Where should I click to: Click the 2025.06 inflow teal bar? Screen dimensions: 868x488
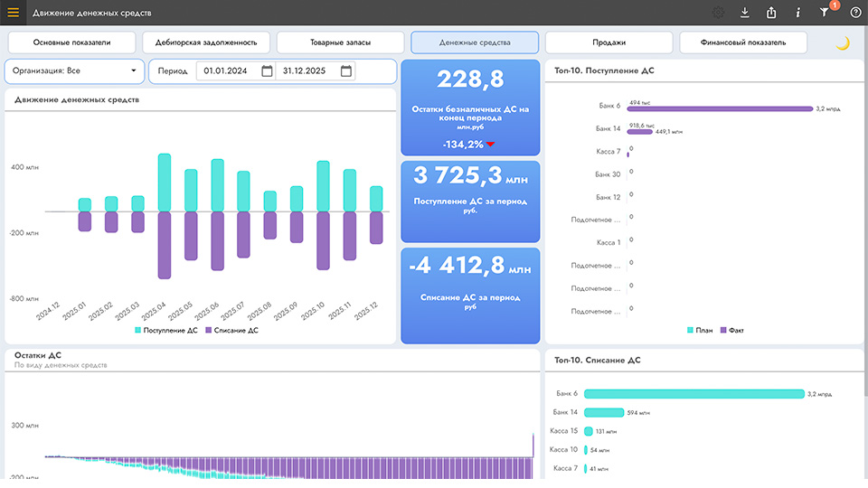[218, 185]
